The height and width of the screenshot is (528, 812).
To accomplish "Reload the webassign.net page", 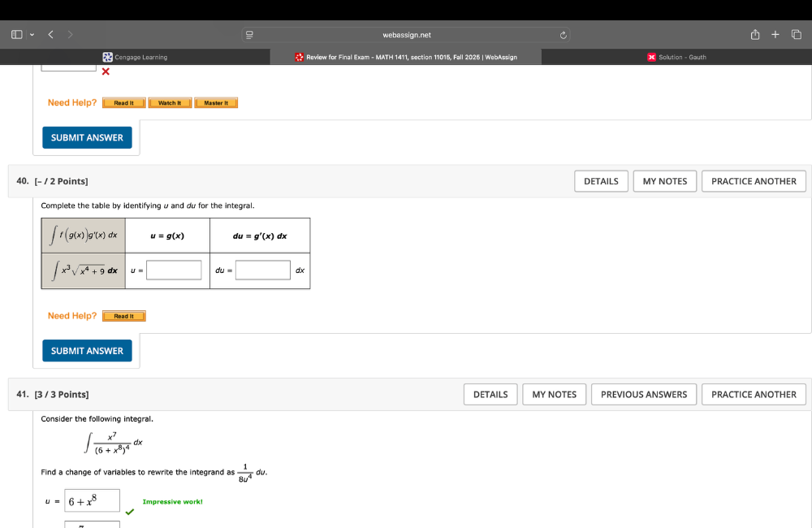I will pos(562,35).
